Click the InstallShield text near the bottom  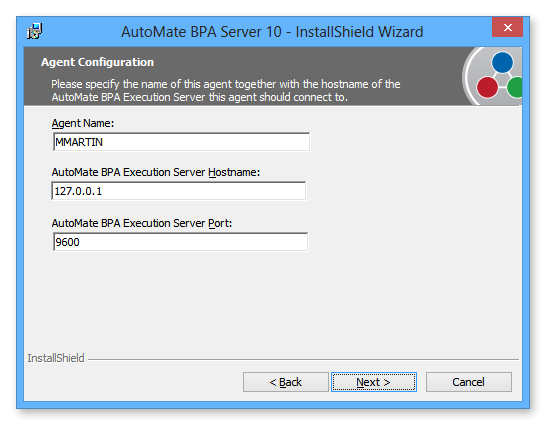click(x=56, y=358)
